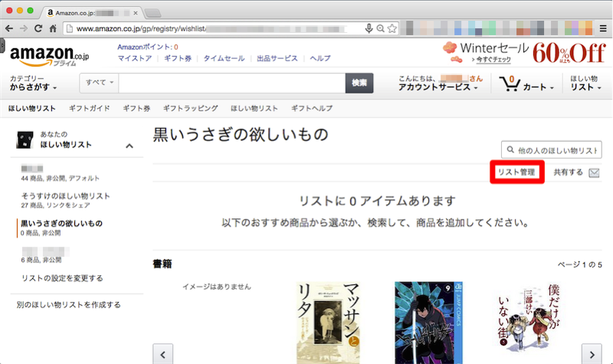Select the second ほしい物リスト subnav item

(x=254, y=108)
